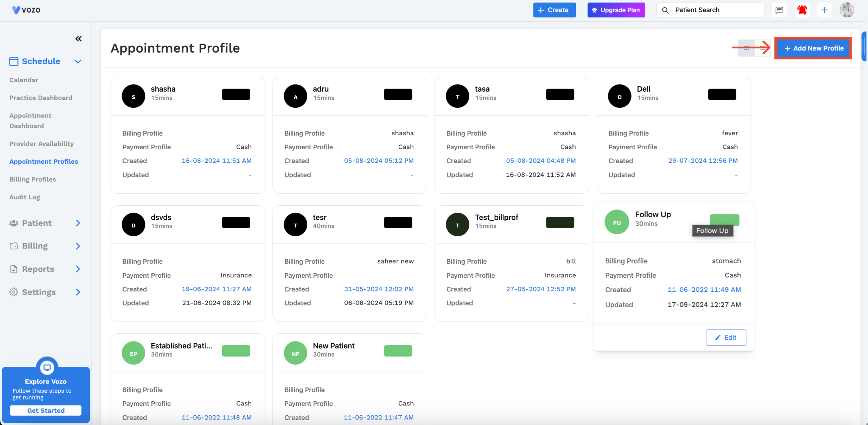The height and width of the screenshot is (425, 868).
Task: Click the Patient people icon
Action: [x=14, y=223]
